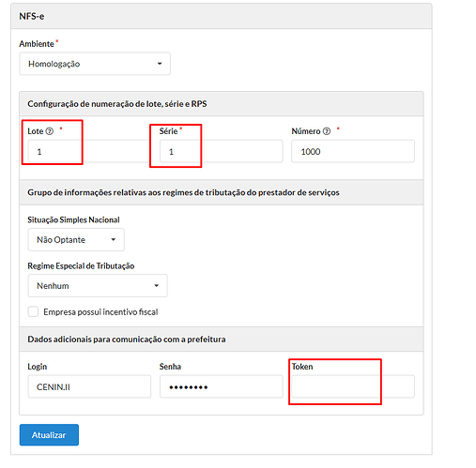Screen dimensions: 476x468
Task: Expand the Não Optante dropdown
Action: [x=76, y=240]
